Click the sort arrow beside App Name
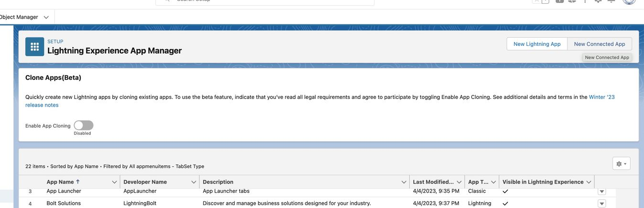The height and width of the screenshot is (208, 644). pos(78,182)
